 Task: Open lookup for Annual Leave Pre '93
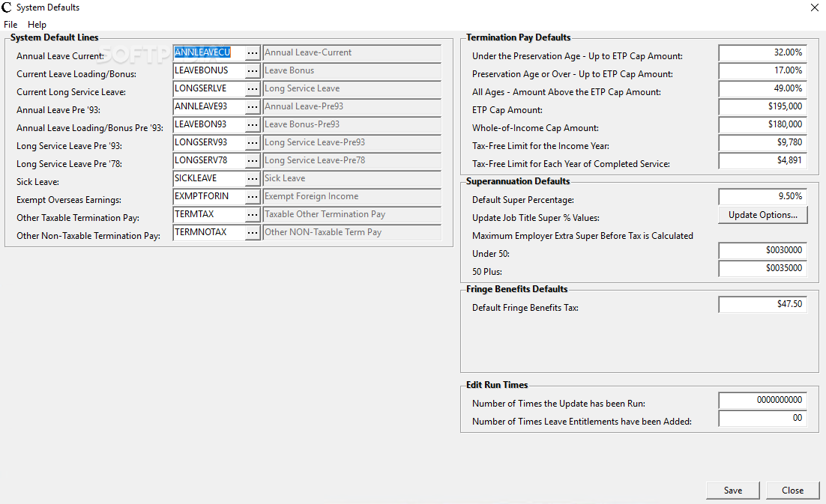click(x=253, y=106)
